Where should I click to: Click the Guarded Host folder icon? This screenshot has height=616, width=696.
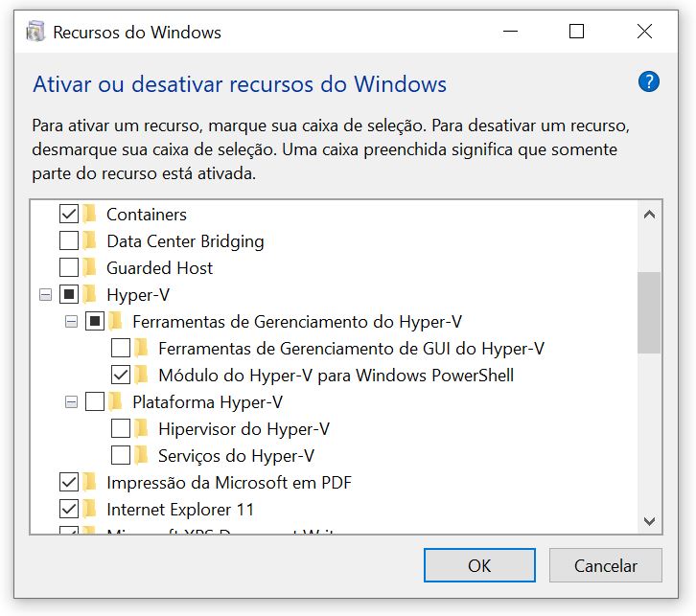coord(90,267)
